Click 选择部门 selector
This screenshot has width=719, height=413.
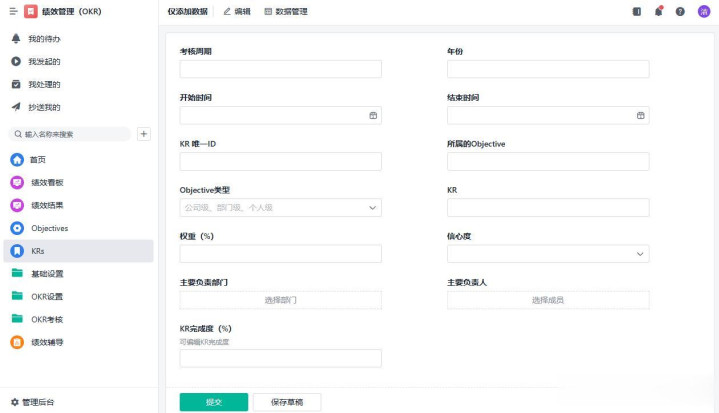[281, 300]
